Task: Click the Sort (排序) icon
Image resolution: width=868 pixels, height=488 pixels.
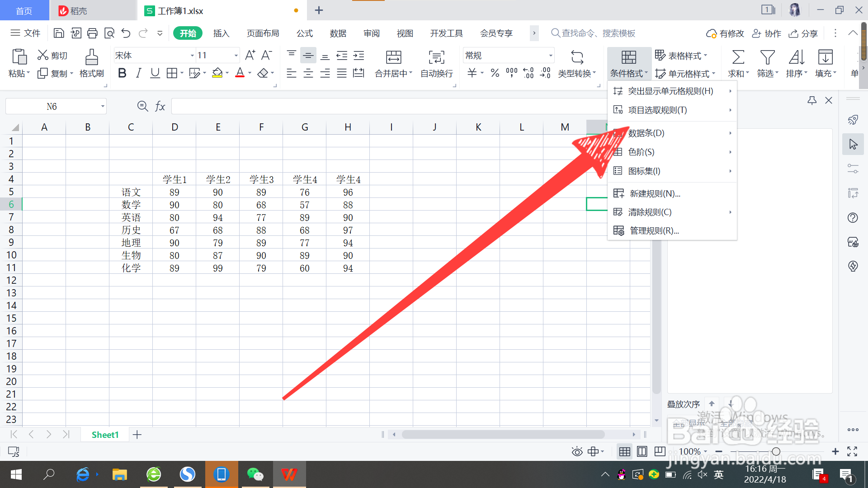Action: coord(796,57)
